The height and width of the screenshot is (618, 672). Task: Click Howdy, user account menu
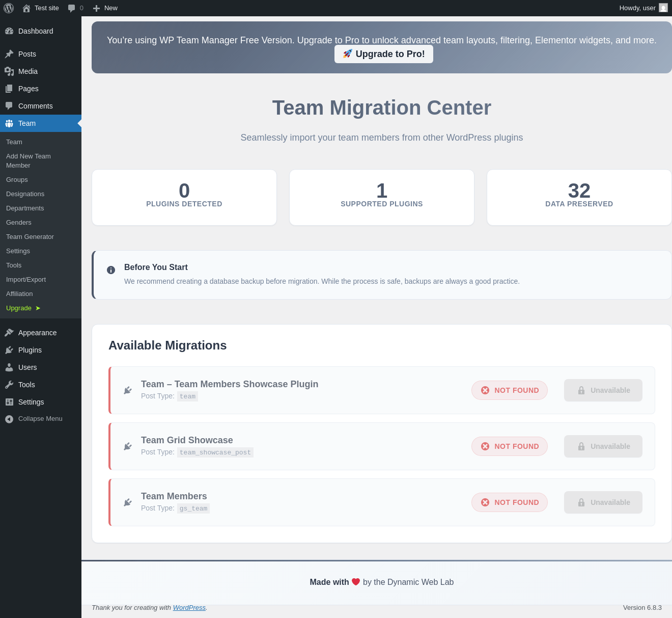(643, 8)
